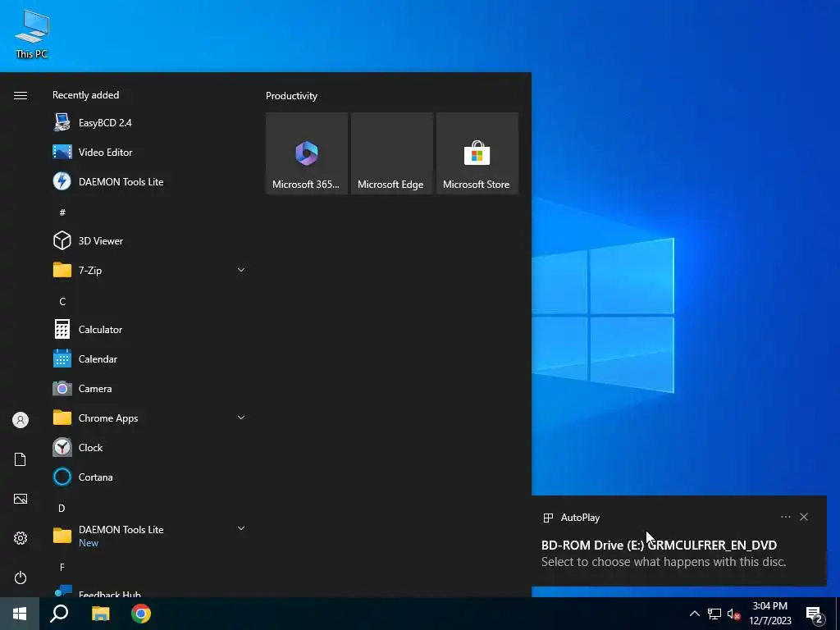Dismiss the AutoPlay notification
Image resolution: width=840 pixels, height=630 pixels.
click(x=804, y=517)
